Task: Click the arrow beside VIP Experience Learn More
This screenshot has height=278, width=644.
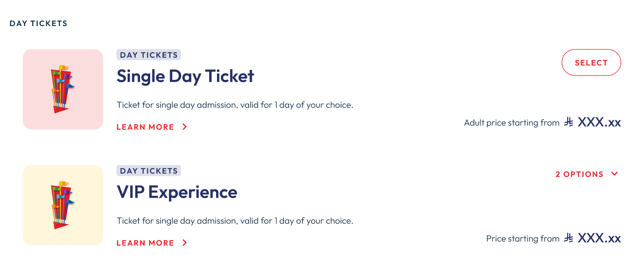Action: (185, 243)
